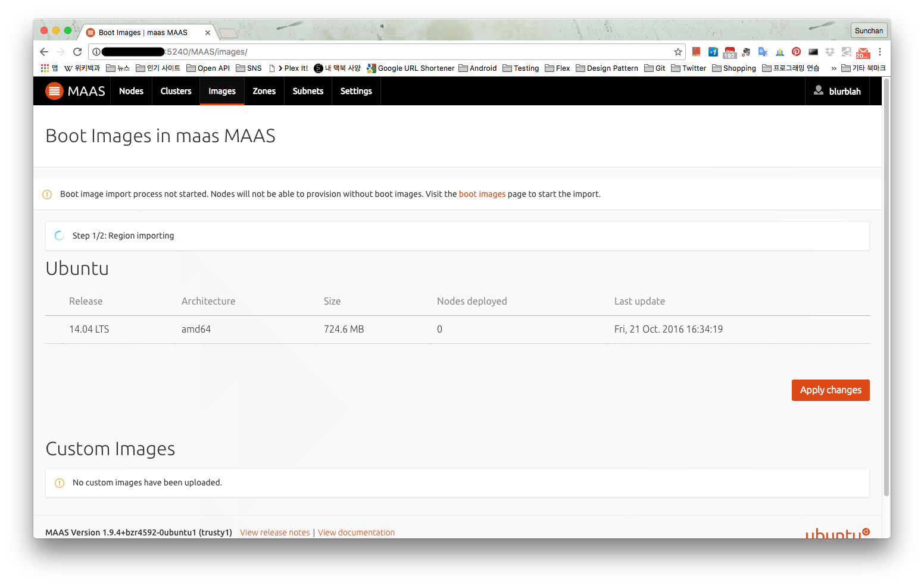
Task: Click the warning icon beside no custom images
Action: pos(60,483)
